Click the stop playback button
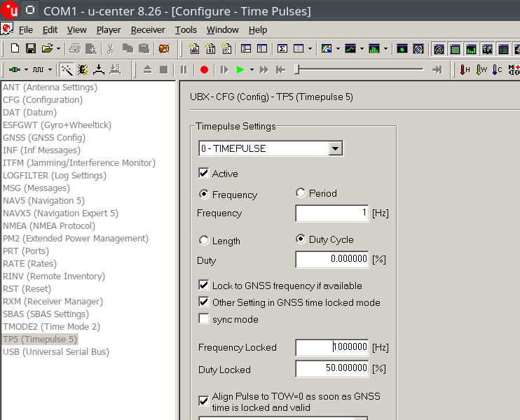Screen dimensions: 520x420 (164, 69)
